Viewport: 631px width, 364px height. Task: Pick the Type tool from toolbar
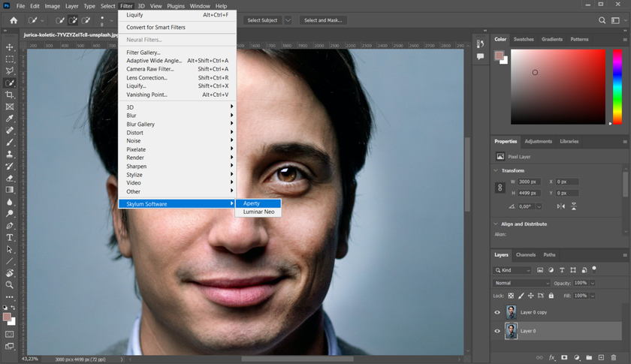10,237
